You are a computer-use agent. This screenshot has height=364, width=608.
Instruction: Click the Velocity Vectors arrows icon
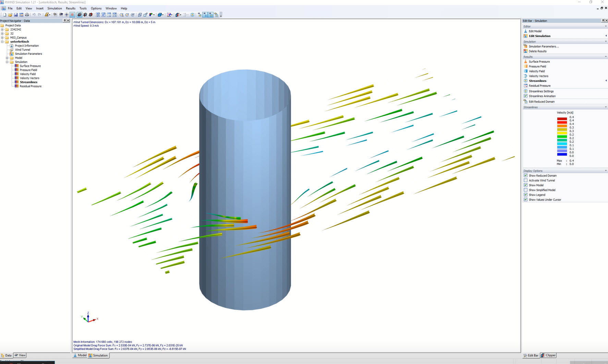(x=525, y=76)
